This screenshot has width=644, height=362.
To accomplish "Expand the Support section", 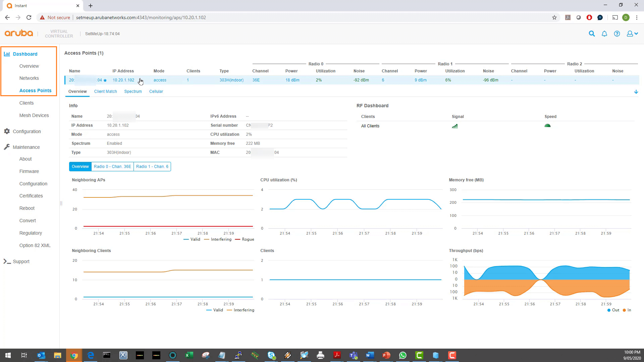I will click(21, 261).
